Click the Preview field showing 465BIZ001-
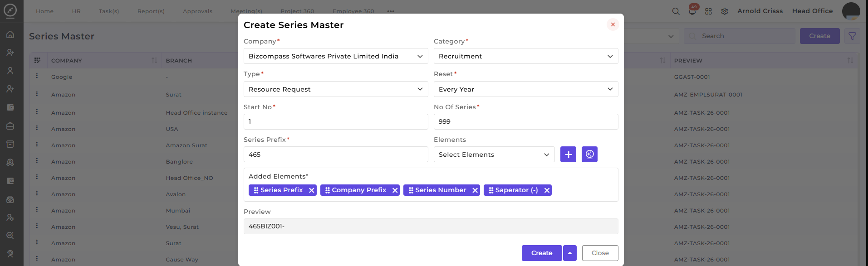Image resolution: width=868 pixels, height=266 pixels. click(431, 226)
